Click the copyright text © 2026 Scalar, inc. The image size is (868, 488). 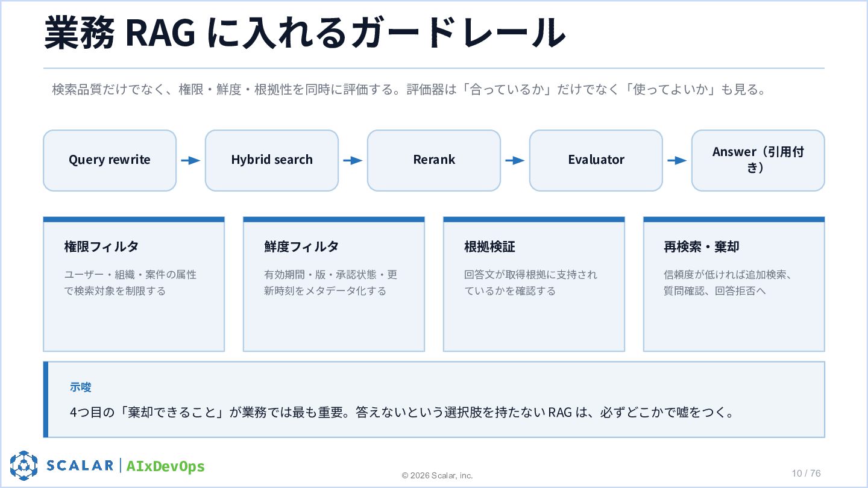click(438, 475)
